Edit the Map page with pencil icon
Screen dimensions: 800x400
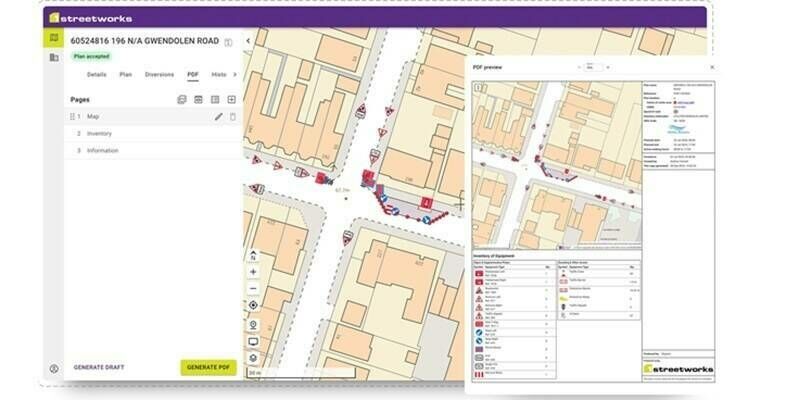pyautogui.click(x=218, y=117)
